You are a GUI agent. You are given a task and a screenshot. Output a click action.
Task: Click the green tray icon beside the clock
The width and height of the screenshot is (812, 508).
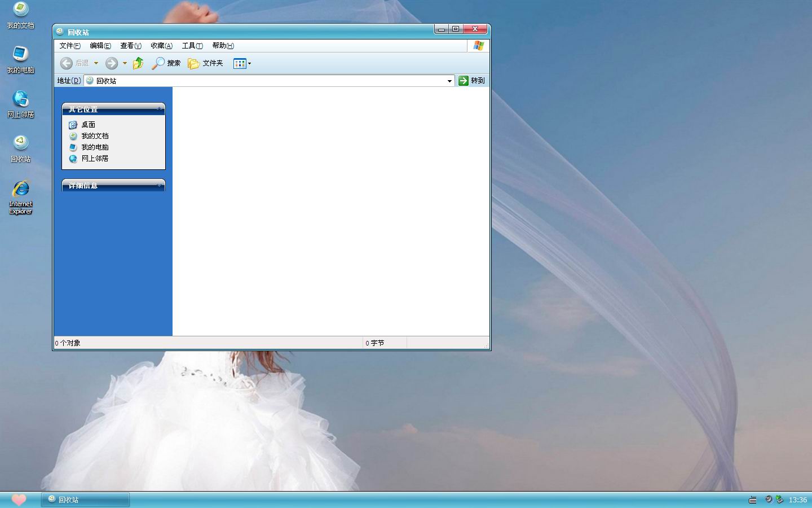point(779,499)
